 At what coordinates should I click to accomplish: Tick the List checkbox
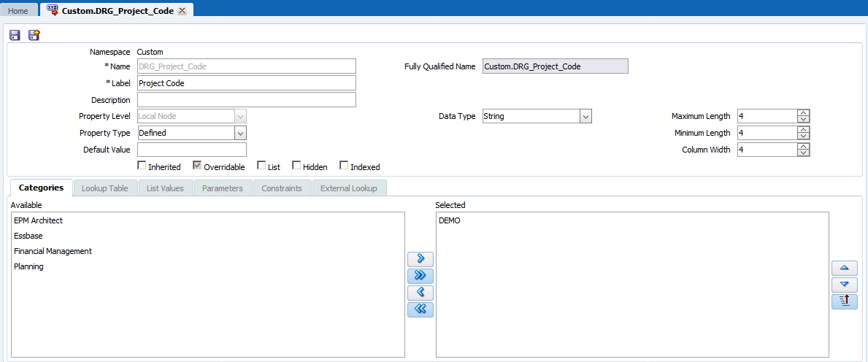click(x=261, y=166)
